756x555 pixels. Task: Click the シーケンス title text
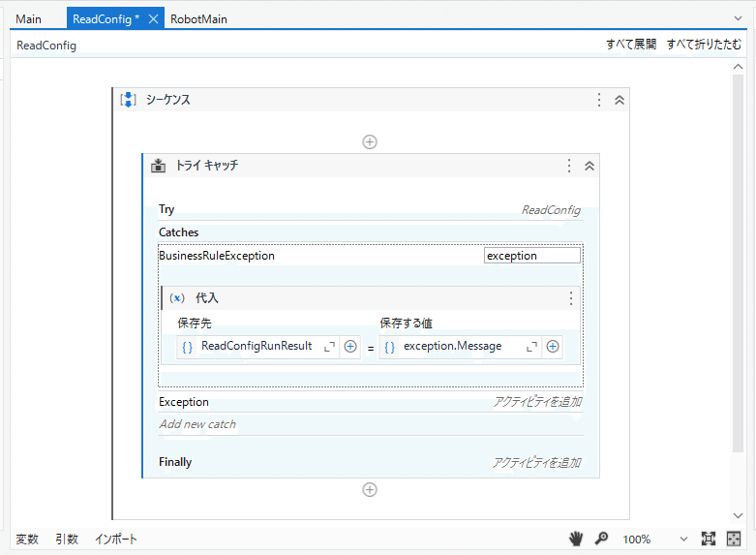point(168,100)
